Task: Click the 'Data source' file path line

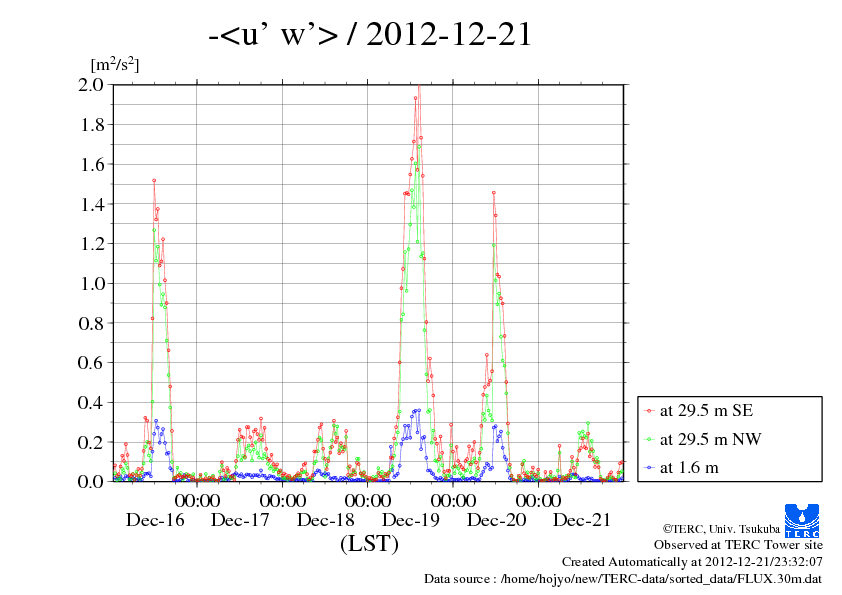Action: coord(623,579)
